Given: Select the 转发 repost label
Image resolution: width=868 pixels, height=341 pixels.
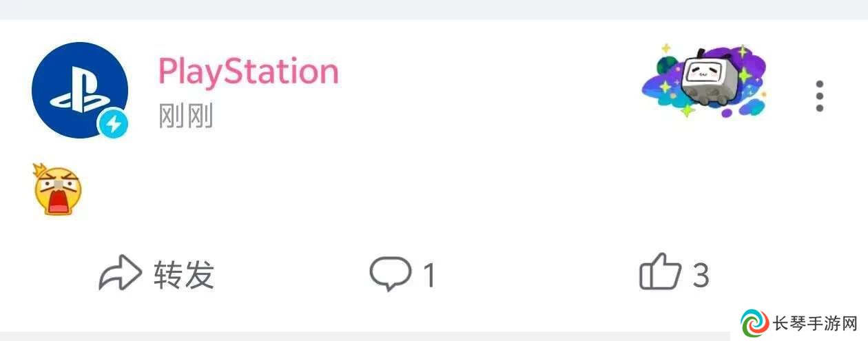Looking at the screenshot, I should [x=184, y=275].
